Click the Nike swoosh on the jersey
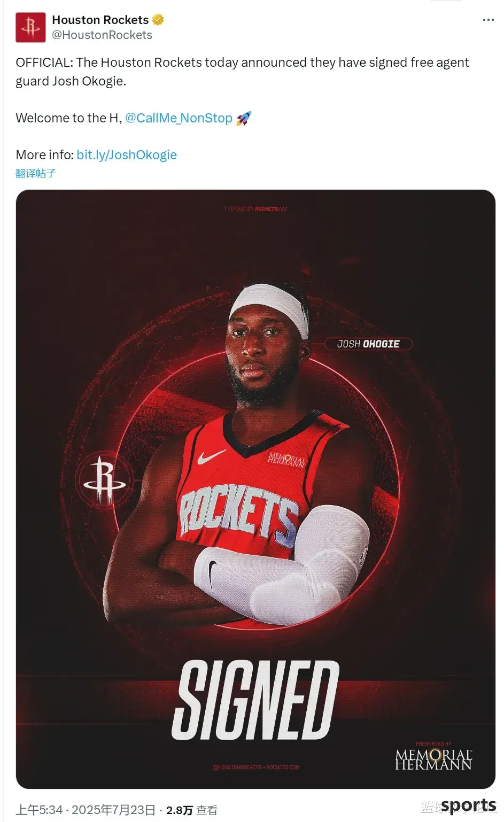This screenshot has width=504, height=822. [212, 457]
